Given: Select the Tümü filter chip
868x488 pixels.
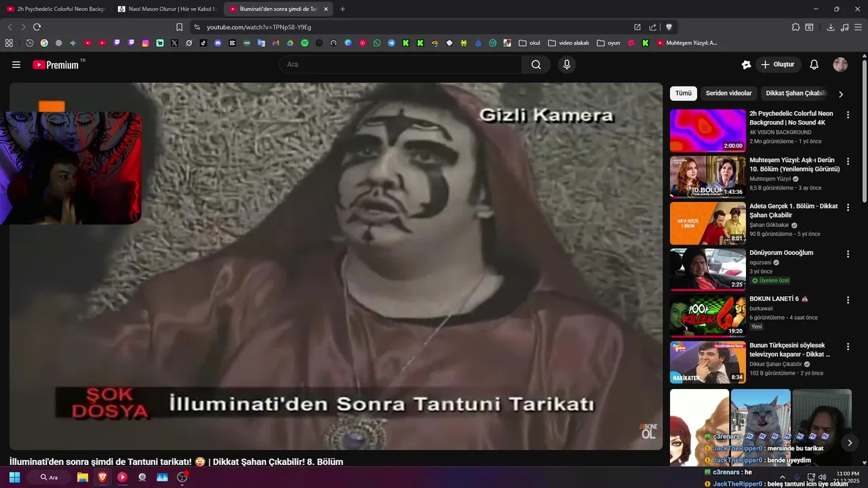Looking at the screenshot, I should tap(683, 94).
